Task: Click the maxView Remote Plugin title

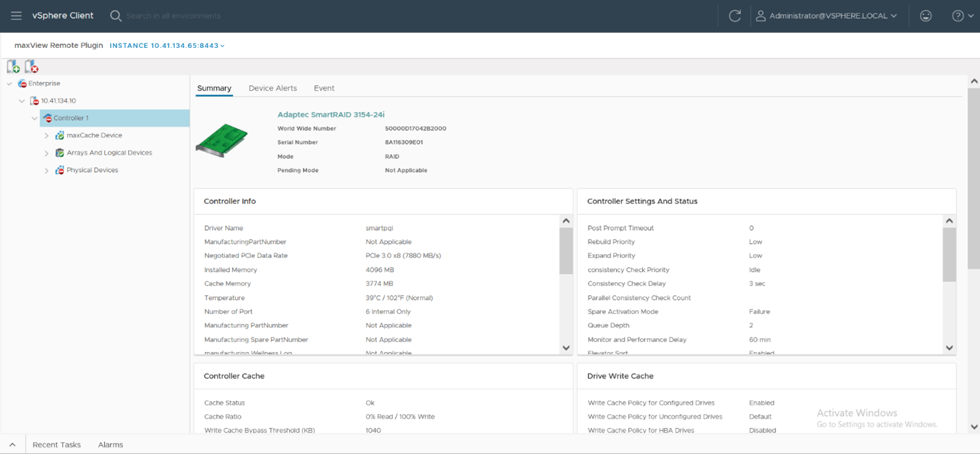Action: pyautogui.click(x=59, y=46)
